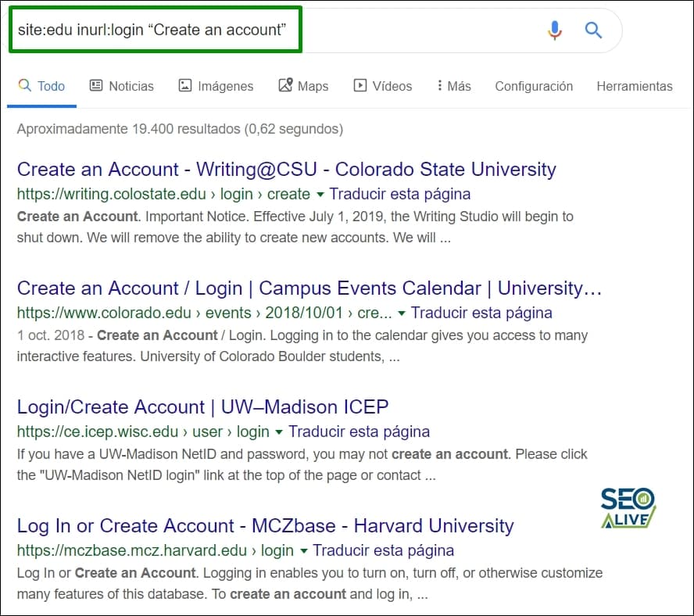Viewport: 694px width, 616px height.
Task: Click Traducir esta página for wisc.edu result
Action: [x=359, y=432]
